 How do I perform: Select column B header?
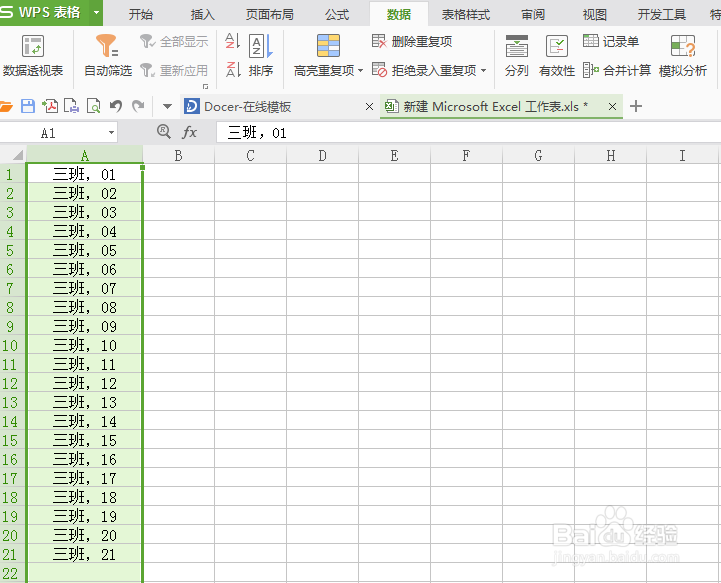(x=178, y=155)
